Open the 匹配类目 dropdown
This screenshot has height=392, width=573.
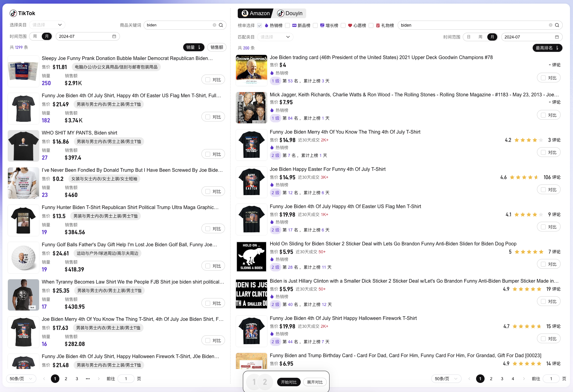(x=275, y=37)
